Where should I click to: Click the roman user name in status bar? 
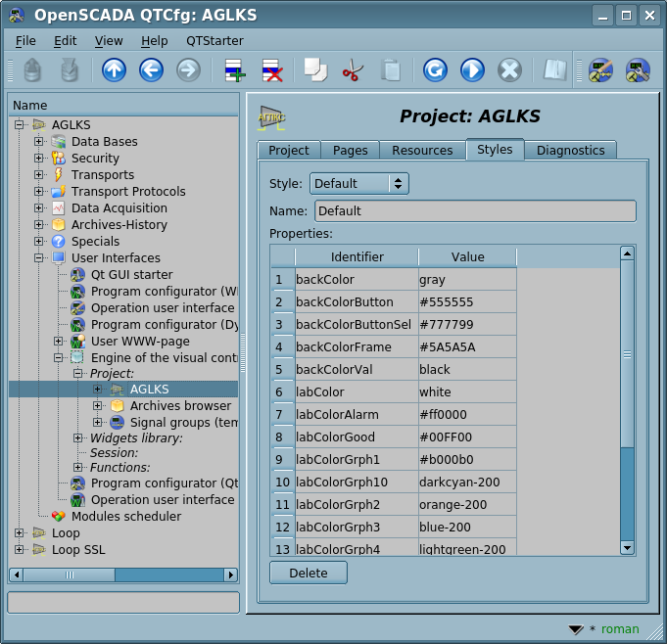pyautogui.click(x=620, y=629)
